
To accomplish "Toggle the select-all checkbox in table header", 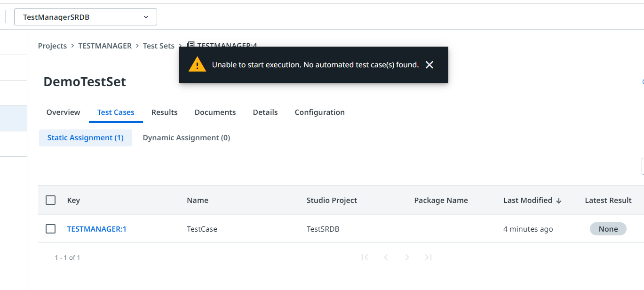I will pyautogui.click(x=51, y=200).
